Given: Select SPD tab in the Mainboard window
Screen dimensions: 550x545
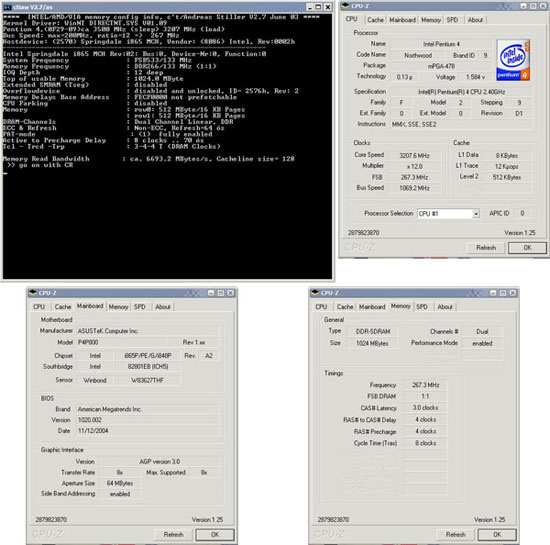Looking at the screenshot, I should [140, 307].
